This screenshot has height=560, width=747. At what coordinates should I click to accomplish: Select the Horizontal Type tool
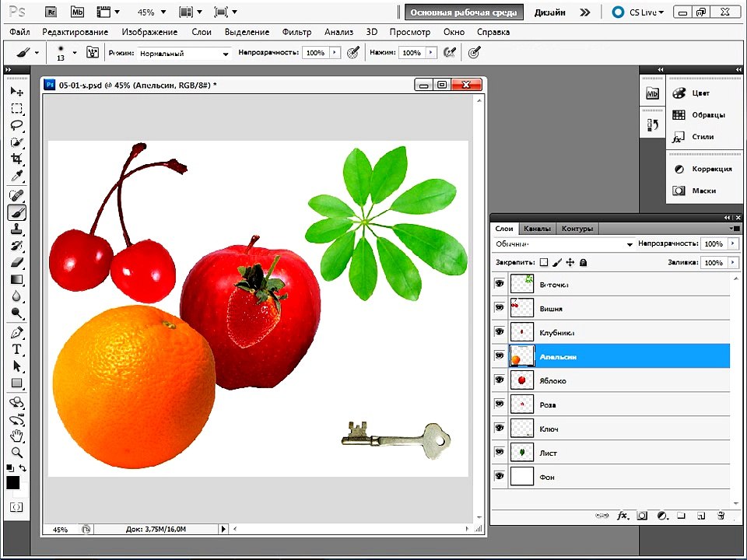point(16,349)
